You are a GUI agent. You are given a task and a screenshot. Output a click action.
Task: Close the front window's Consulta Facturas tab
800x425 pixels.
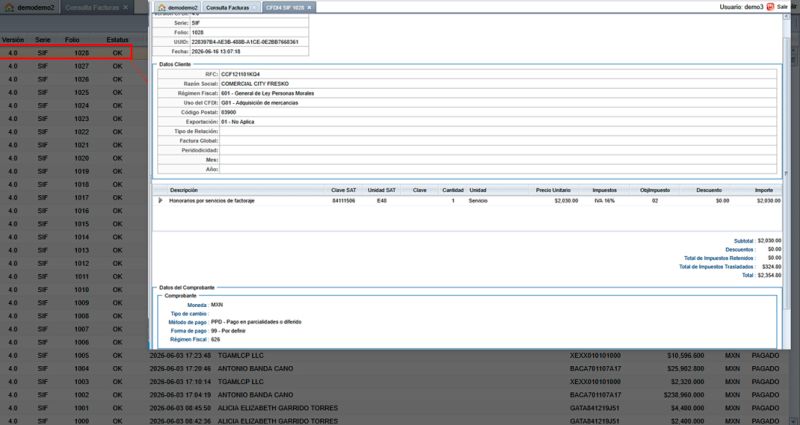[255, 8]
